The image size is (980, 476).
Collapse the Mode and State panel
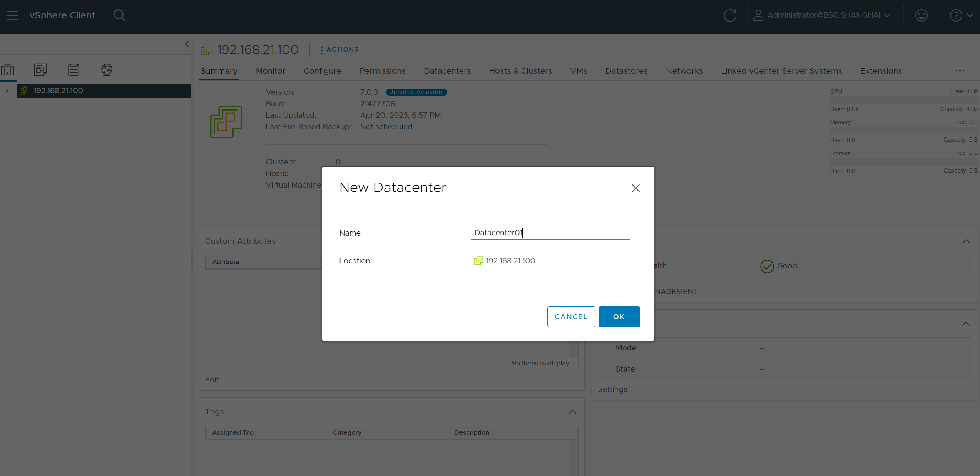coord(966,324)
